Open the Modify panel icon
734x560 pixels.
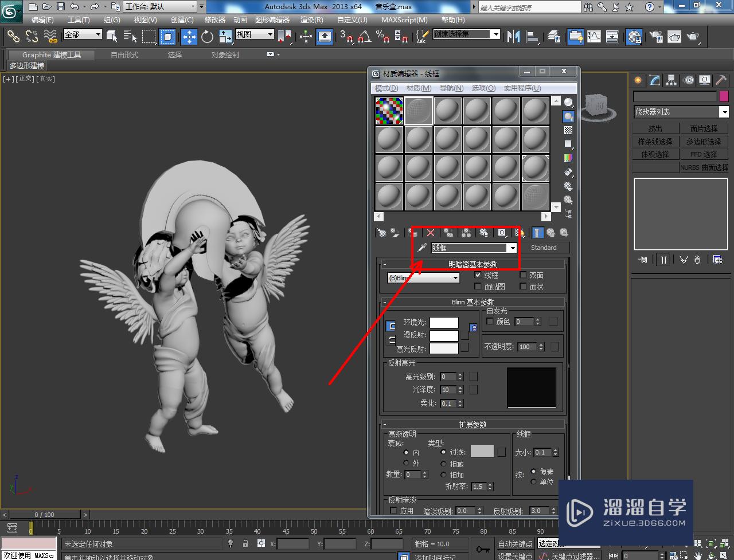coord(655,80)
